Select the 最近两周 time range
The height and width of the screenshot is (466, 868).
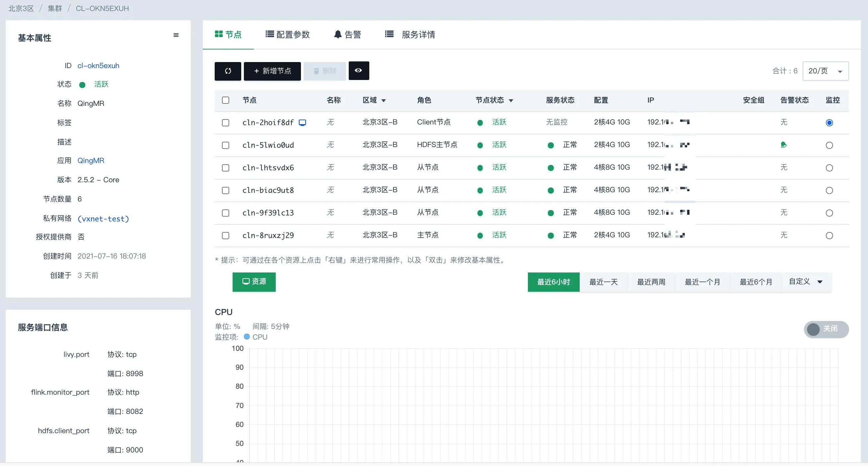(x=651, y=282)
